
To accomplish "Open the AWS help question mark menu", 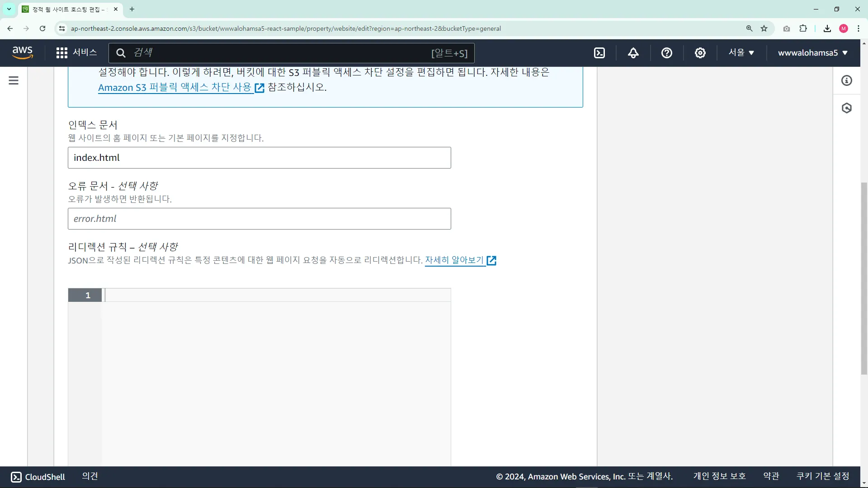I will (666, 53).
